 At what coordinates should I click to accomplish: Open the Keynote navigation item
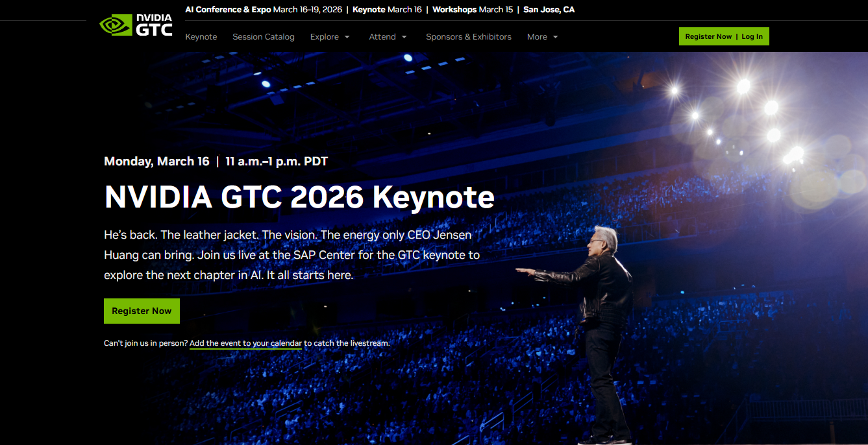click(201, 37)
